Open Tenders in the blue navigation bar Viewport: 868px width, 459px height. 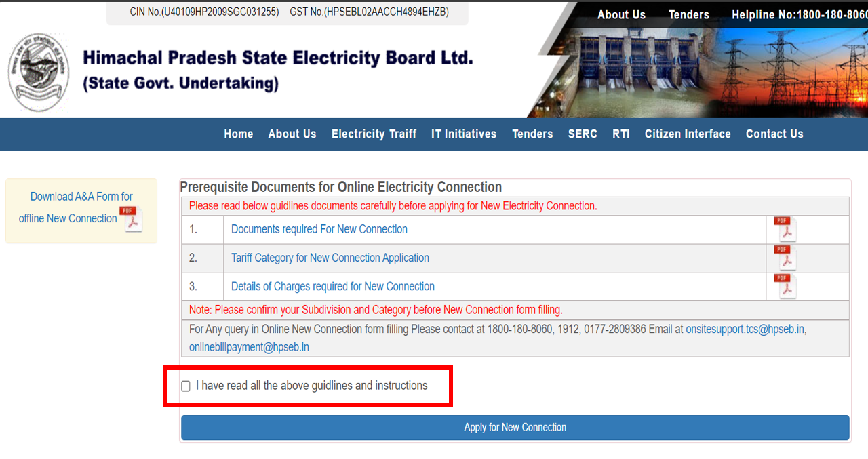point(532,134)
